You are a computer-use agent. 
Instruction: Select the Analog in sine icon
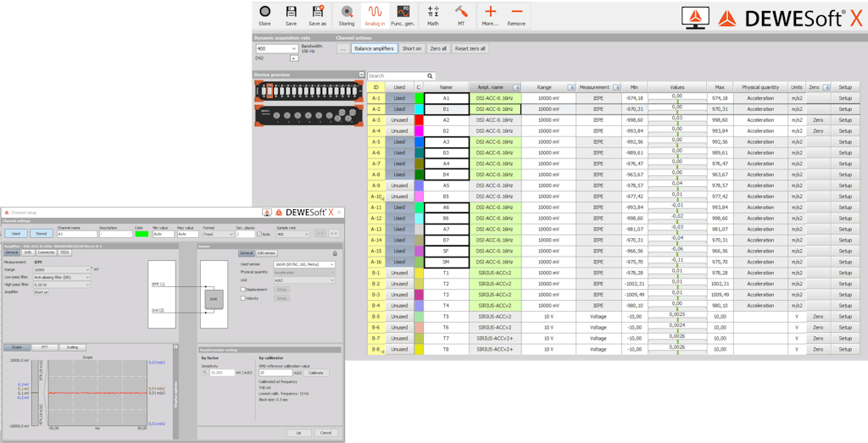375,12
